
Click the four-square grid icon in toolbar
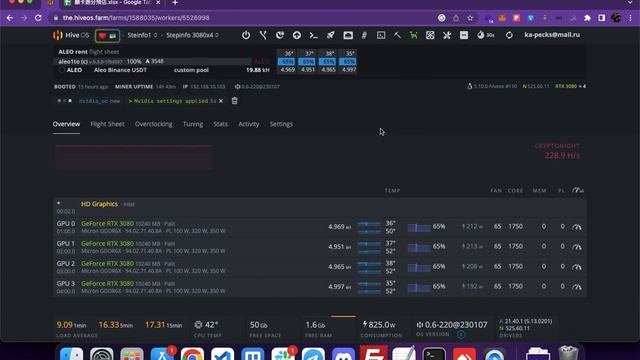pyautogui.click(x=430, y=36)
